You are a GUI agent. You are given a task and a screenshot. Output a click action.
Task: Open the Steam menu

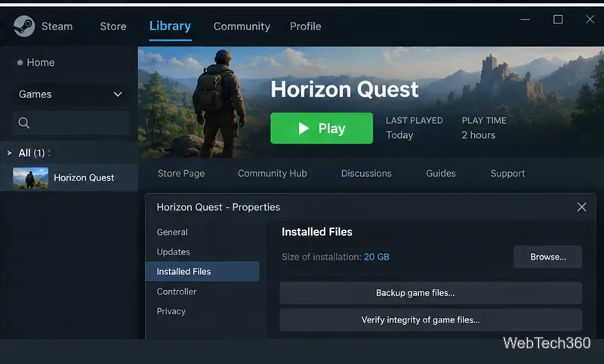(x=57, y=26)
